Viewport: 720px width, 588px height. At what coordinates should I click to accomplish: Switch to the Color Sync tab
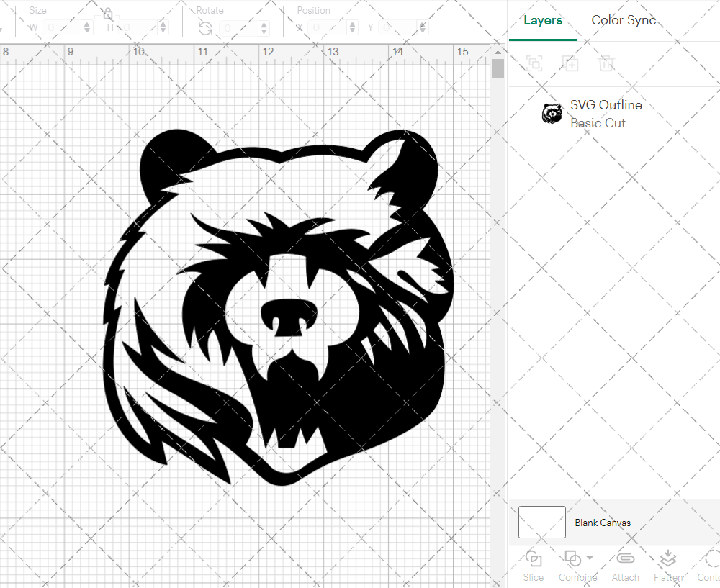coord(624,20)
